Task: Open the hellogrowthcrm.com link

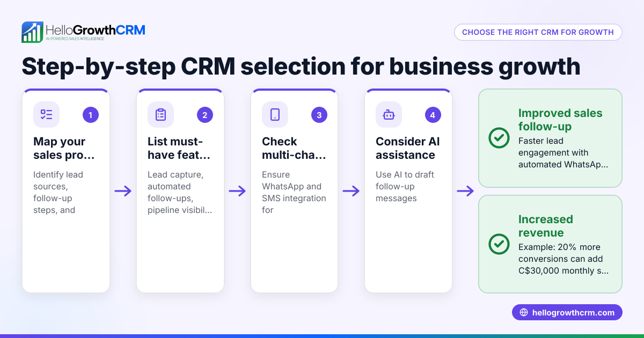Action: (567, 313)
